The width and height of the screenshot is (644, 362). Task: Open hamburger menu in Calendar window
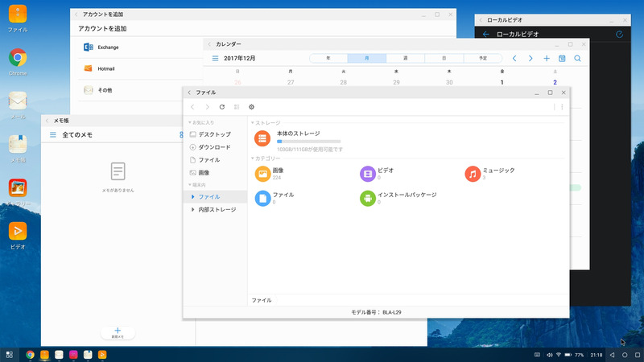(x=215, y=58)
